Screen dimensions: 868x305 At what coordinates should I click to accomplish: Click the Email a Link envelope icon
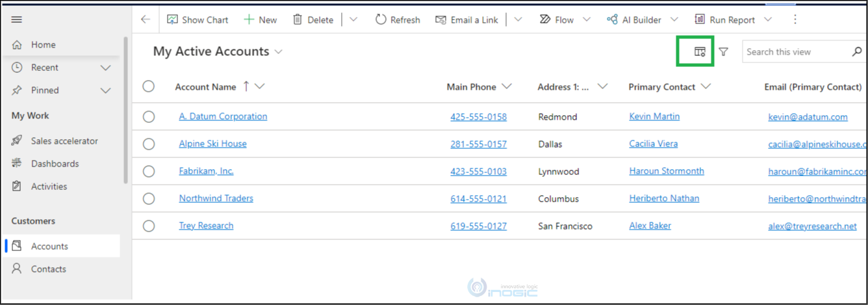pyautogui.click(x=441, y=20)
